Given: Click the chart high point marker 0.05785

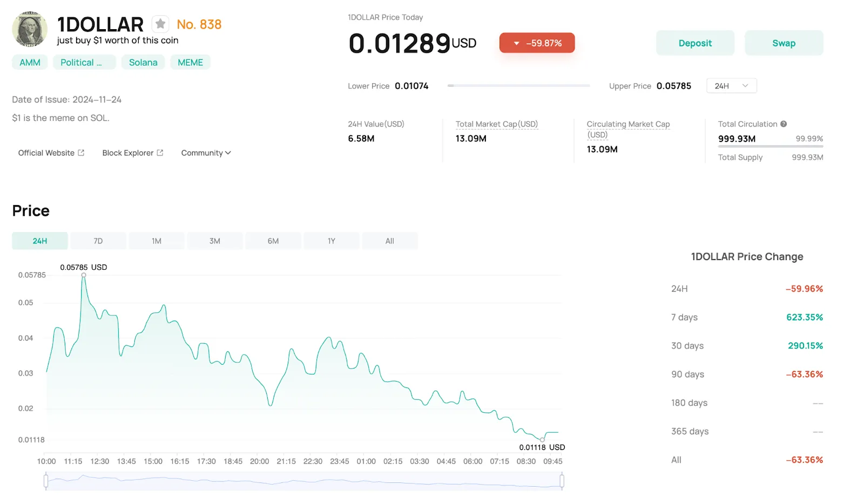Looking at the screenshot, I should [84, 275].
